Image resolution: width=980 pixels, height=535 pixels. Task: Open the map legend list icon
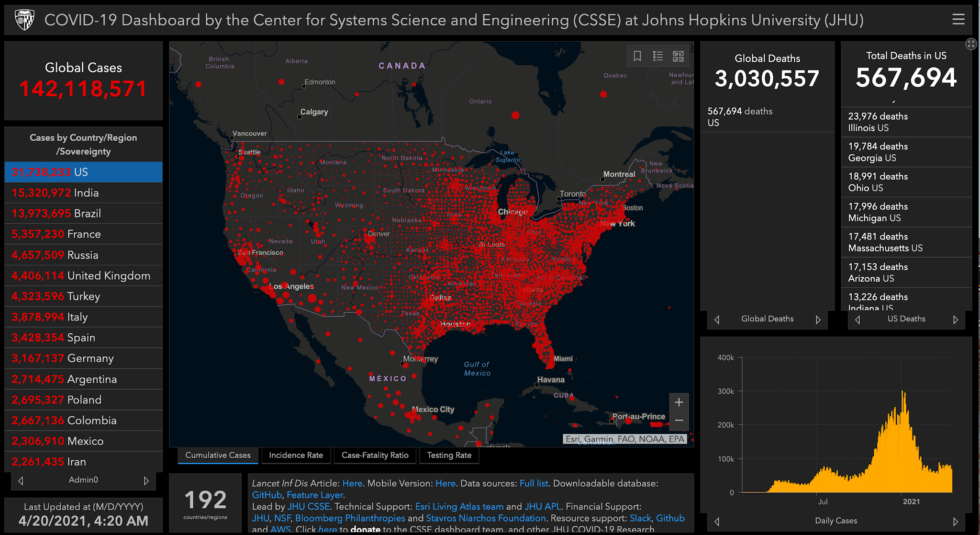(x=658, y=56)
